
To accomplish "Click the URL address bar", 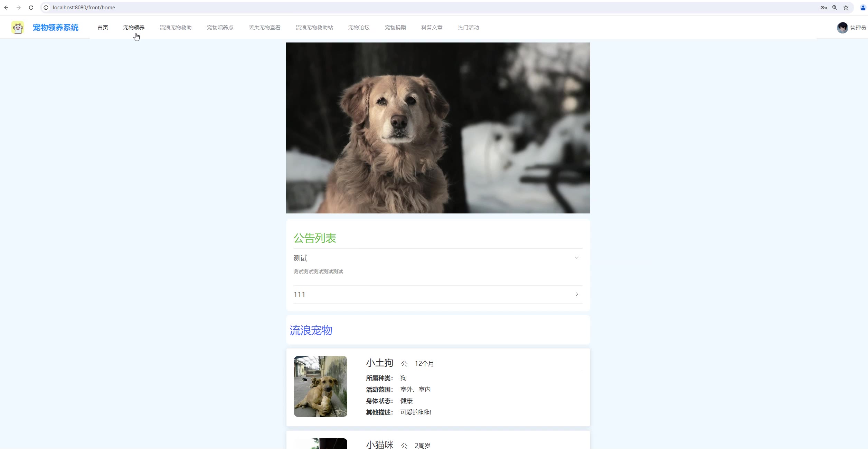I will pyautogui.click(x=415, y=8).
